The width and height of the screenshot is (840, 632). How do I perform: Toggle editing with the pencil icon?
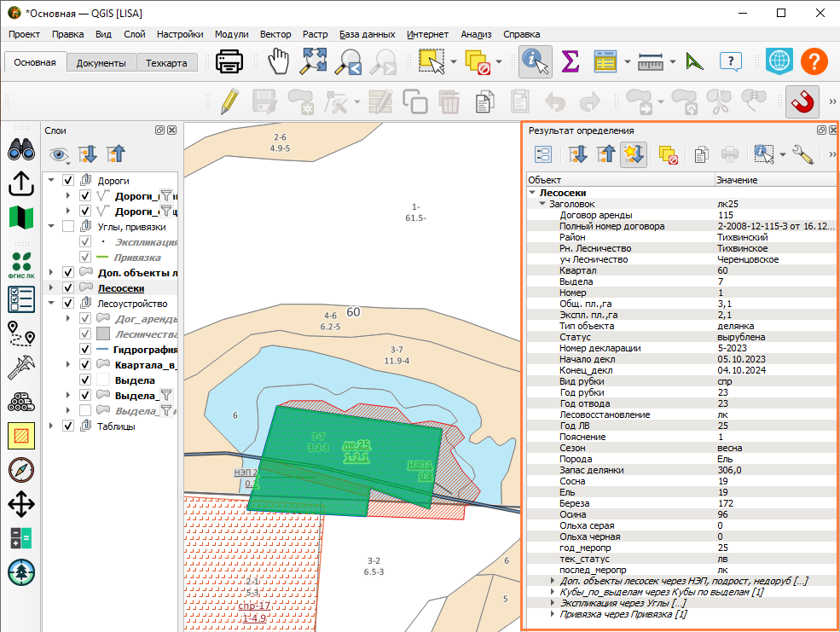point(229,101)
